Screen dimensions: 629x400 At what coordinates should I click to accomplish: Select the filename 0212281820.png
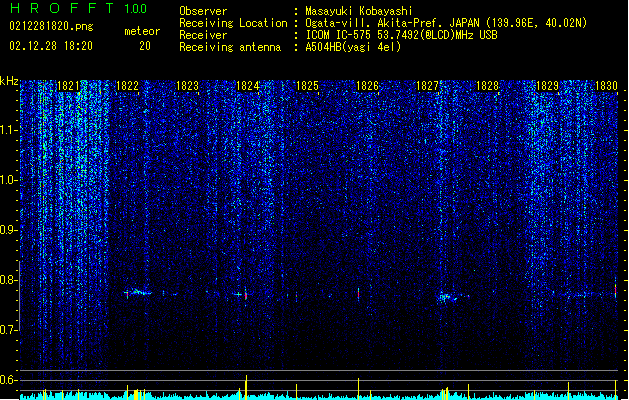click(51, 26)
